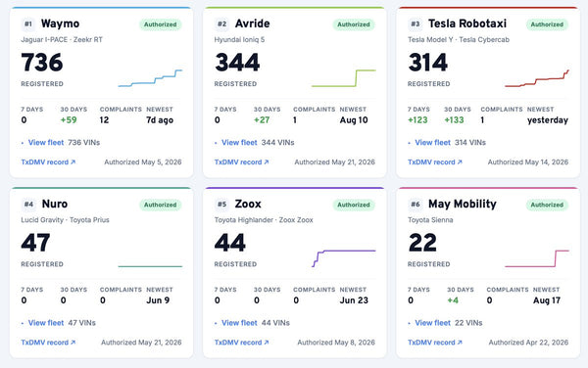Click the #1 rank badge beside Waymo

[28, 23]
